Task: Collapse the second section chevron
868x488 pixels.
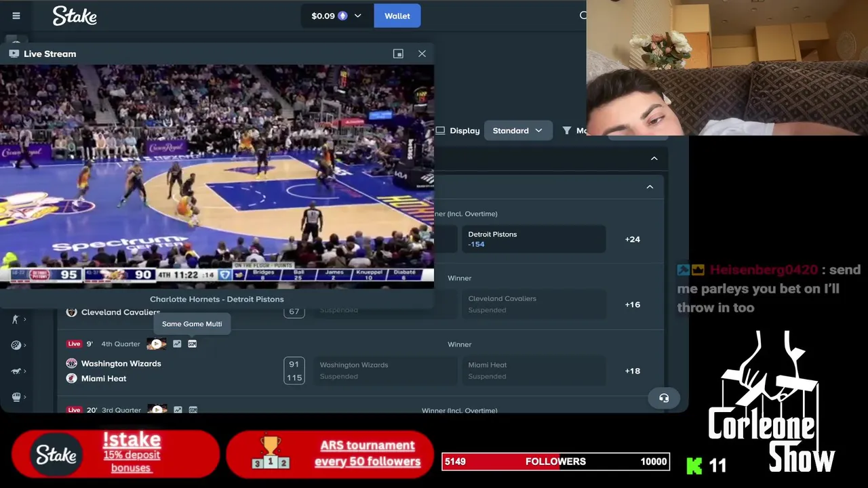Action: tap(650, 187)
